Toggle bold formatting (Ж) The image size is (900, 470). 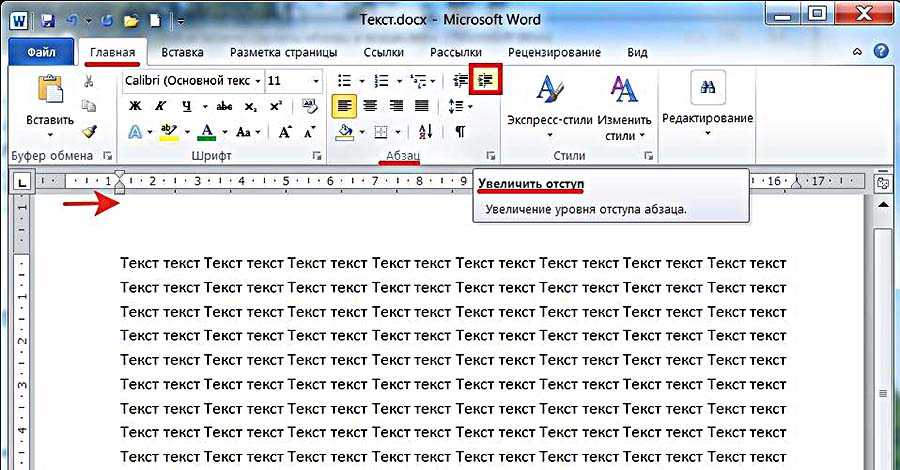(135, 106)
